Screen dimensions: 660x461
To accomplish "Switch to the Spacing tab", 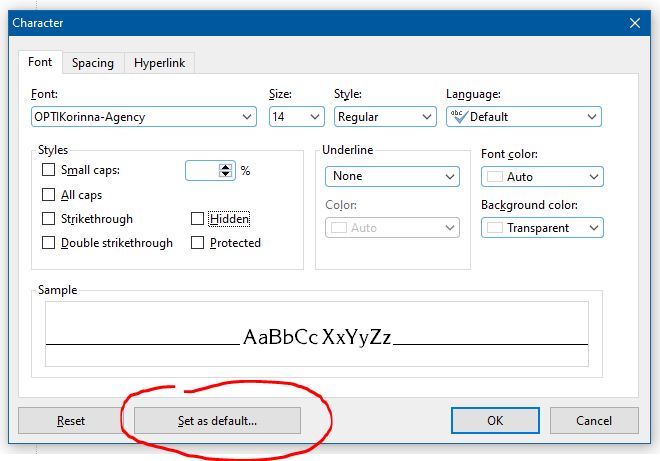I will [x=93, y=63].
